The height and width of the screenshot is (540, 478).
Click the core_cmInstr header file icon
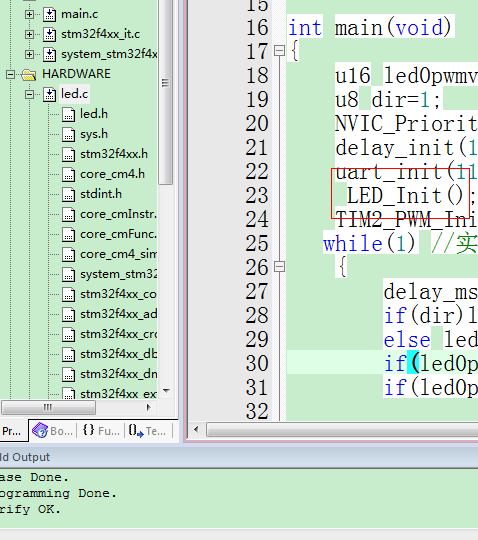(x=69, y=214)
